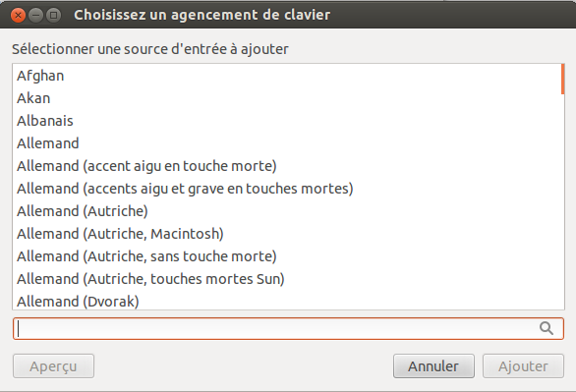Pick Allemand (Autriche, sans touche morte)
576x392 pixels.
[x=287, y=256]
